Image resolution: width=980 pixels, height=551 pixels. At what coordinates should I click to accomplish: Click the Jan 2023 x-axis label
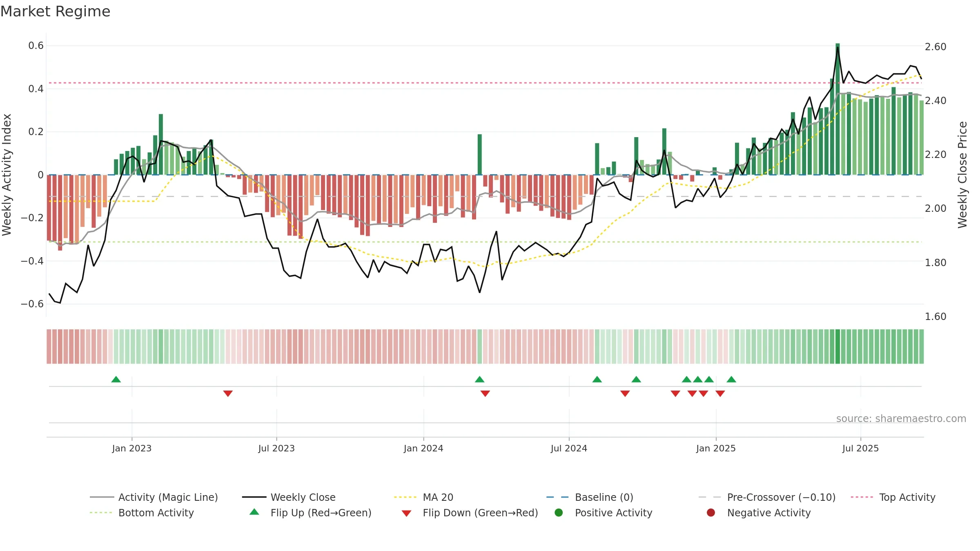pyautogui.click(x=132, y=448)
